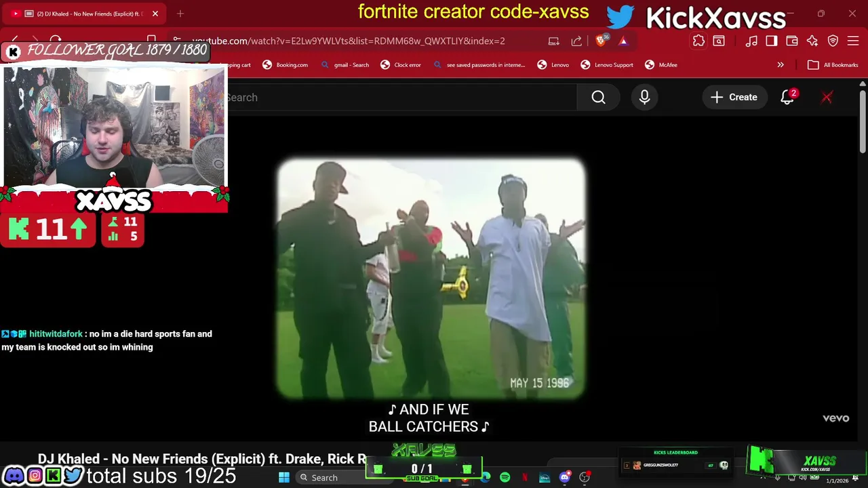
Task: Close the DJ Khaled browser tab
Action: [x=155, y=14]
